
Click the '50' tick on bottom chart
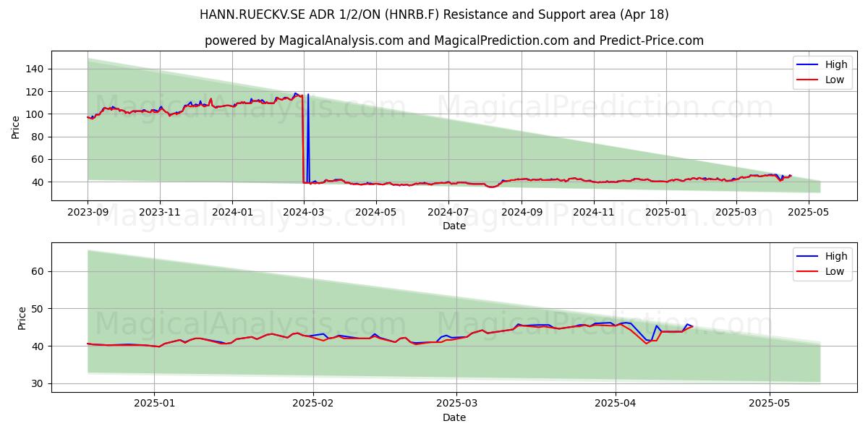tap(38, 309)
